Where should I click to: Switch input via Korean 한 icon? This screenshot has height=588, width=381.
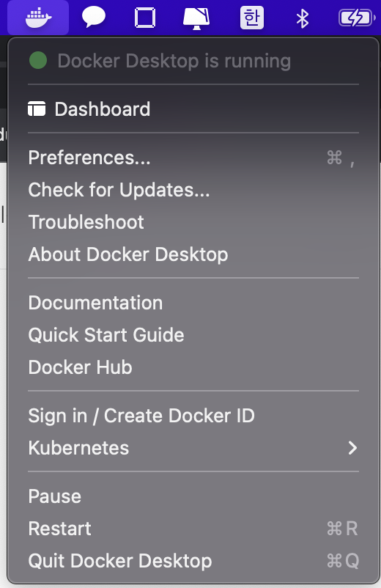pyautogui.click(x=252, y=18)
